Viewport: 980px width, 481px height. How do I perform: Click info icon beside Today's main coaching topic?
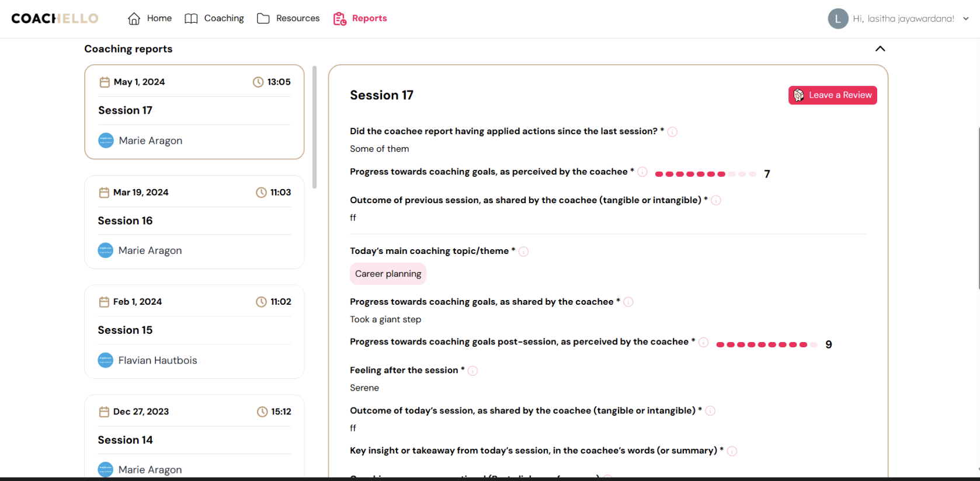(x=523, y=252)
